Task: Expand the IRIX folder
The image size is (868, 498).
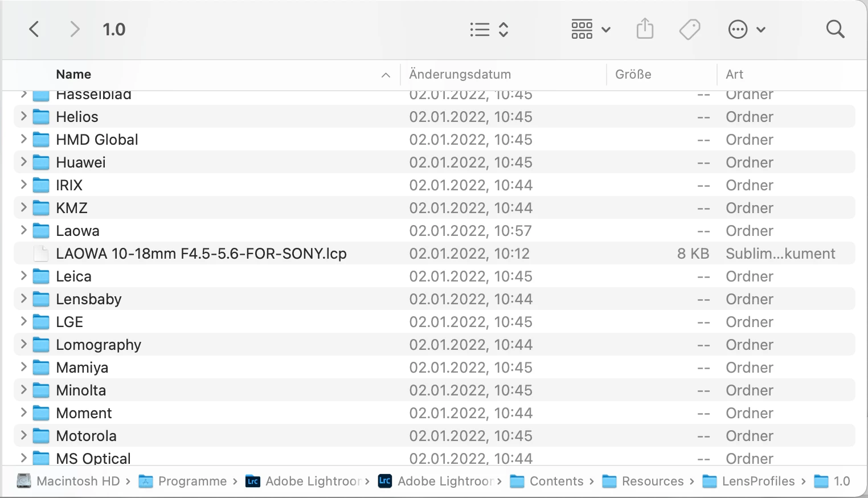Action: [x=23, y=185]
